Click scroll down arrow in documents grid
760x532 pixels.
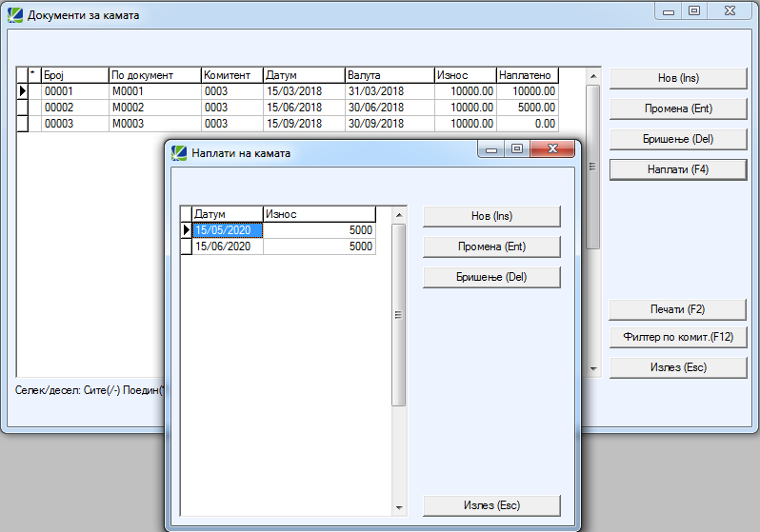[x=593, y=369]
